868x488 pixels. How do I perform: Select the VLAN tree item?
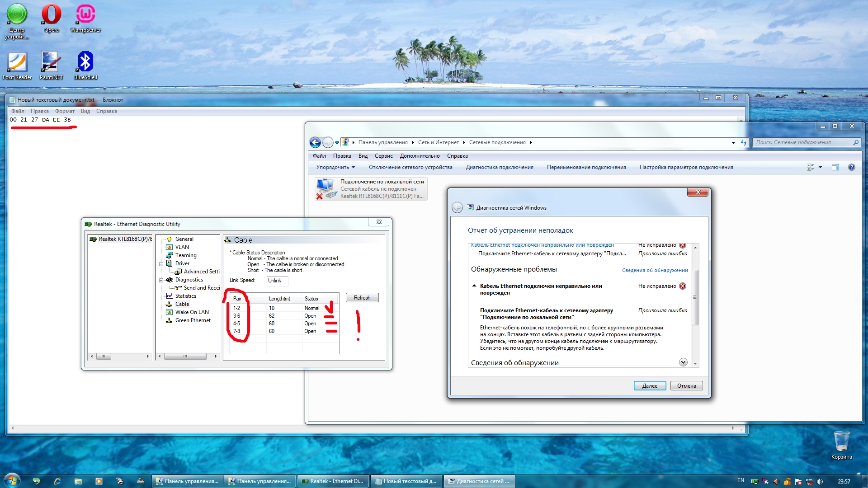pyautogui.click(x=182, y=247)
